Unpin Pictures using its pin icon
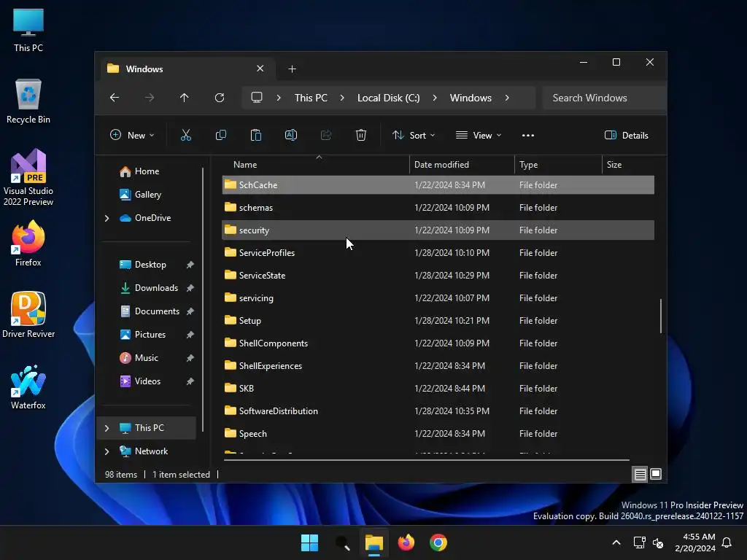Image resolution: width=747 pixels, height=560 pixels. click(190, 335)
